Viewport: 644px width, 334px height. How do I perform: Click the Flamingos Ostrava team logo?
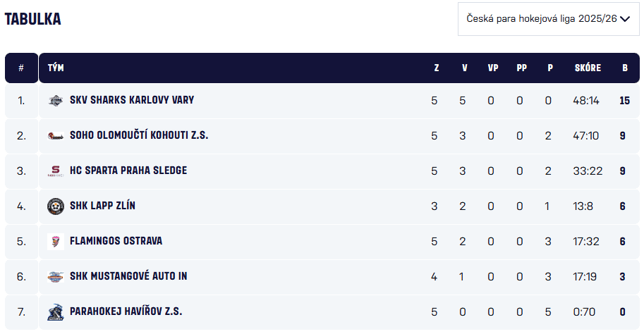tap(56, 242)
